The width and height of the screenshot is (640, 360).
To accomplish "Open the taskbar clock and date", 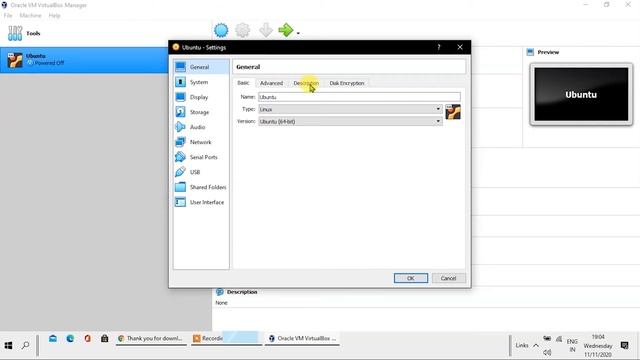I will 598,346.
